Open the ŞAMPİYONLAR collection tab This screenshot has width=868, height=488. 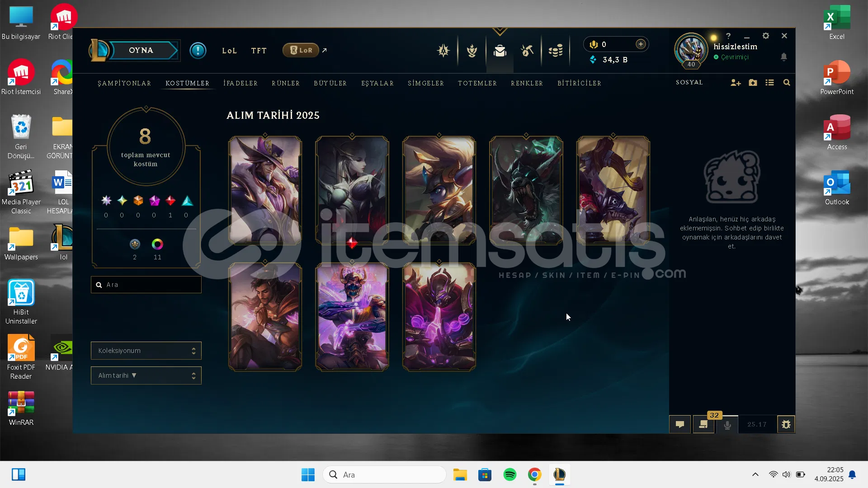pyautogui.click(x=124, y=83)
